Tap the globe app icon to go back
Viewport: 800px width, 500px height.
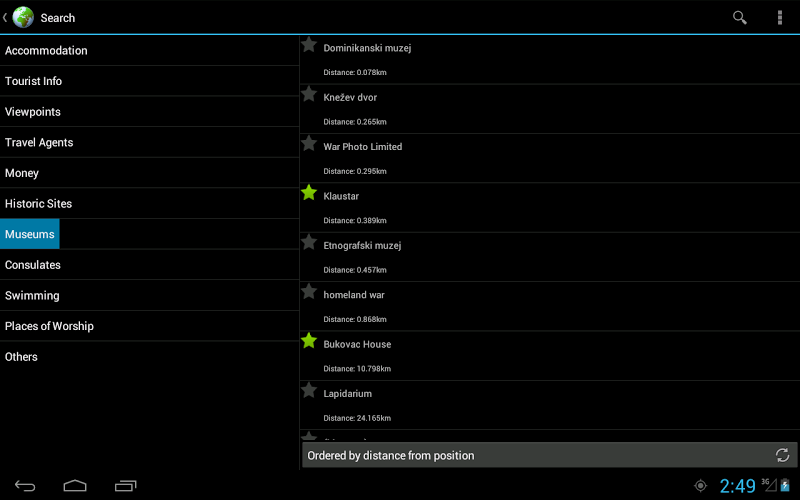pos(22,17)
